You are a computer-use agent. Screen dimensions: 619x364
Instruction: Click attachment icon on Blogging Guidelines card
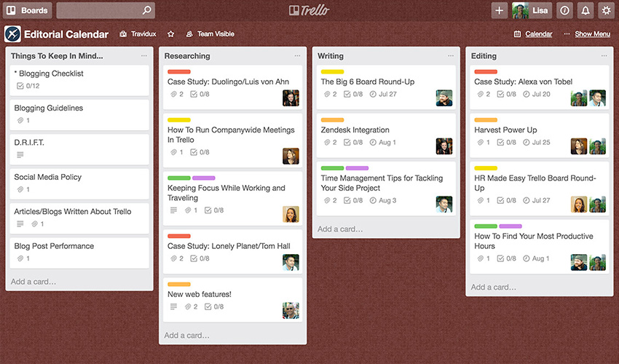[x=20, y=120]
